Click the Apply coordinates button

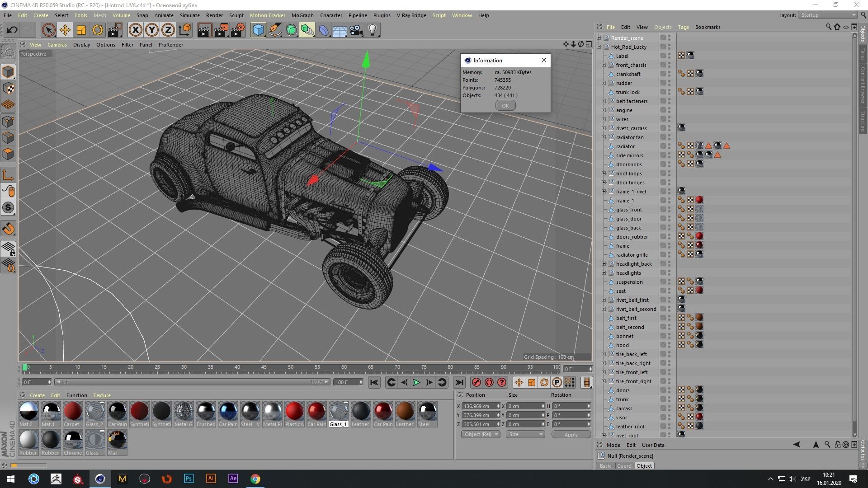pos(571,435)
